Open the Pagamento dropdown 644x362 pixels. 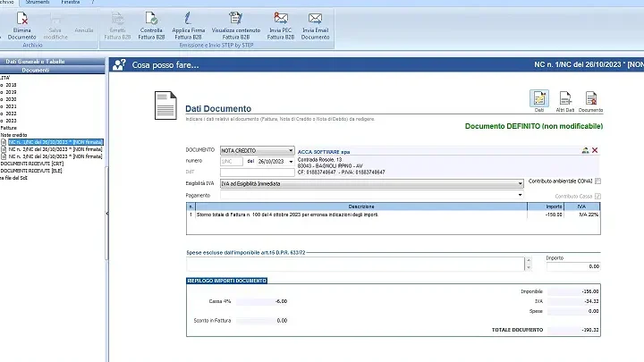[520, 195]
